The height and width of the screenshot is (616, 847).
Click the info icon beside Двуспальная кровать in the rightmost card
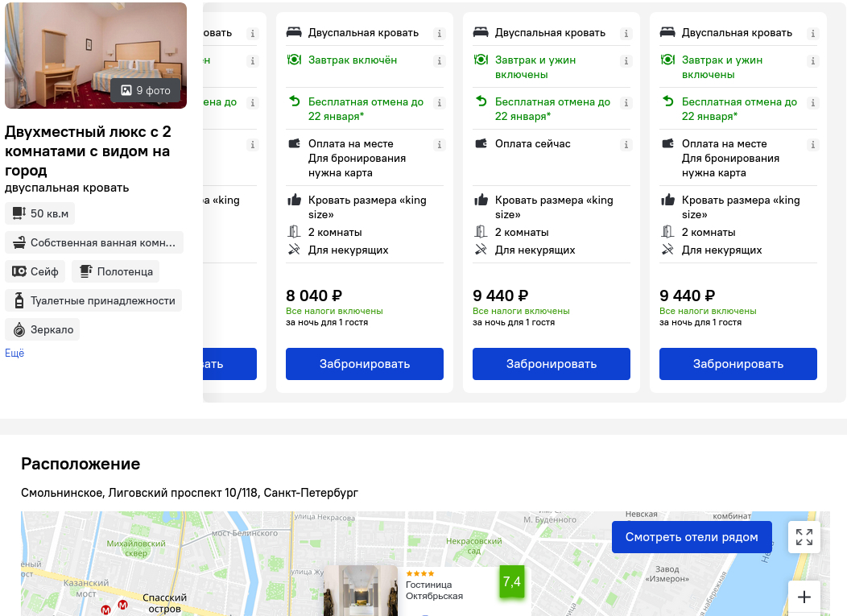point(813,34)
